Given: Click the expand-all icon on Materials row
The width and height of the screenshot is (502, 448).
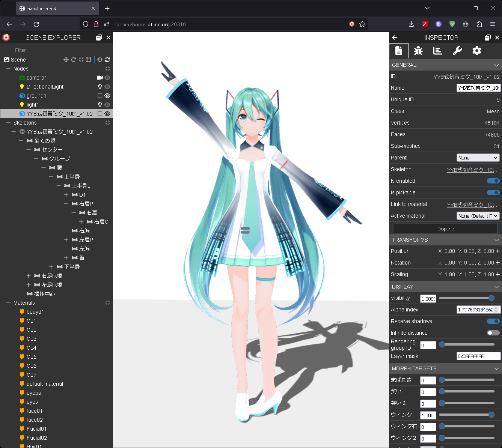Looking at the screenshot, I should click(x=108, y=303).
